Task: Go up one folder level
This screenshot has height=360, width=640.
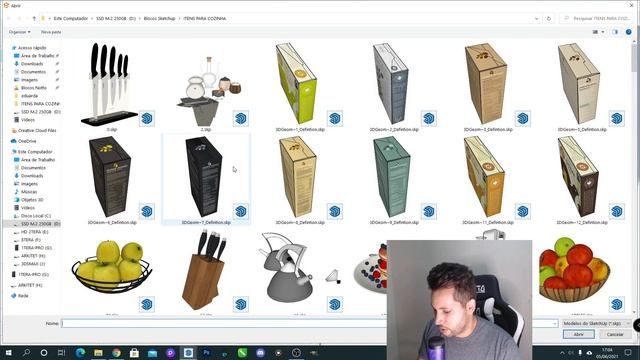Action: coord(34,18)
